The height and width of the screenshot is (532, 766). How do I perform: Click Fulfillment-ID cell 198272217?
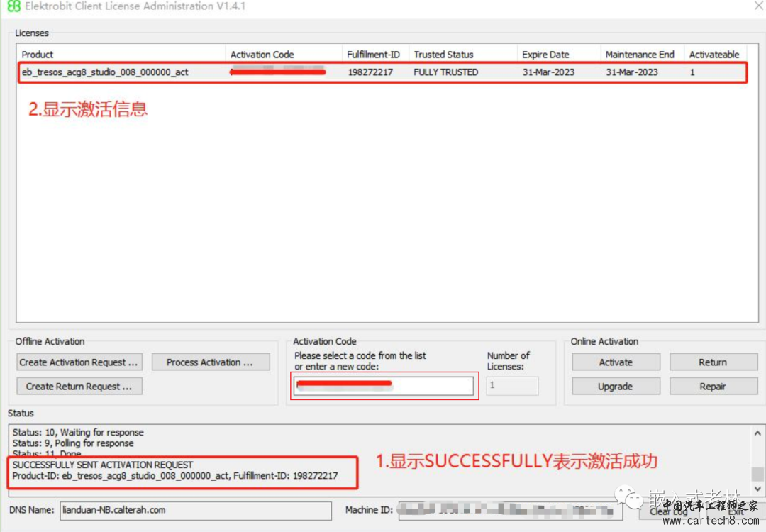click(x=370, y=72)
